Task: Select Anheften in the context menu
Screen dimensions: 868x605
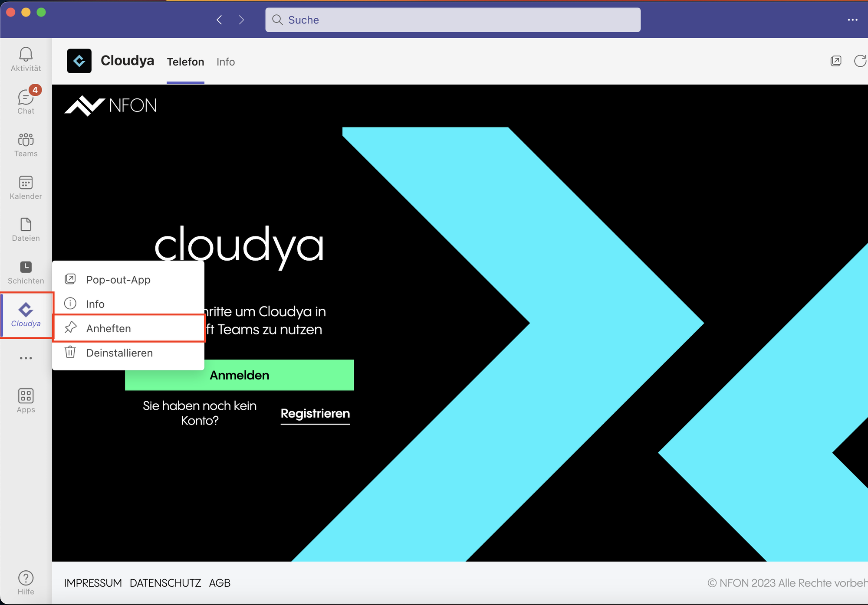Action: coord(108,328)
